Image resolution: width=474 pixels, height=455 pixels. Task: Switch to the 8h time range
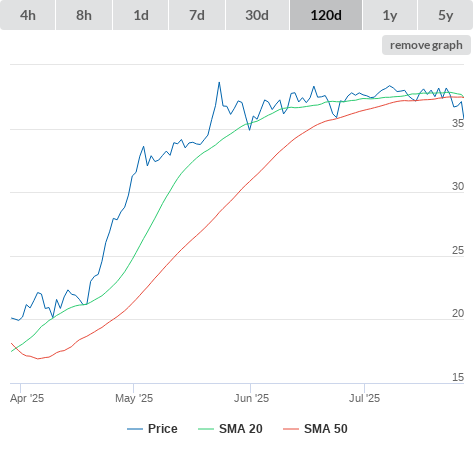[84, 15]
